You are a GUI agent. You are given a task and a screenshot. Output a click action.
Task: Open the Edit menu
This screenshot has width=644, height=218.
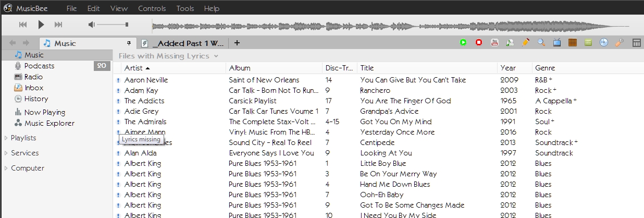[x=93, y=8]
